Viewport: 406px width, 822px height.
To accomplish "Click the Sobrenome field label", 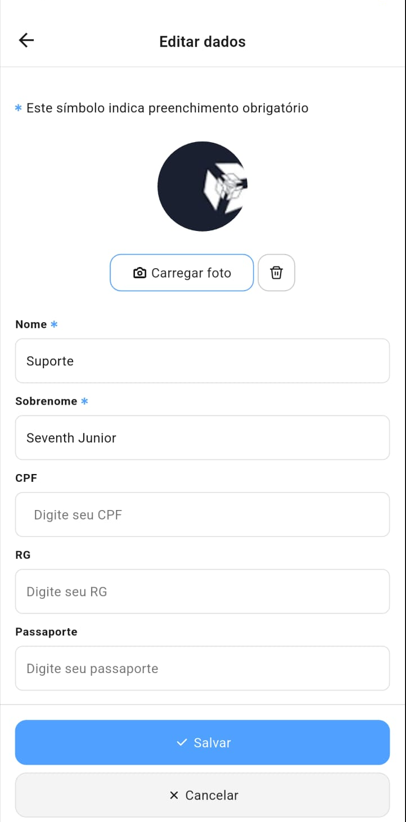I will [46, 402].
